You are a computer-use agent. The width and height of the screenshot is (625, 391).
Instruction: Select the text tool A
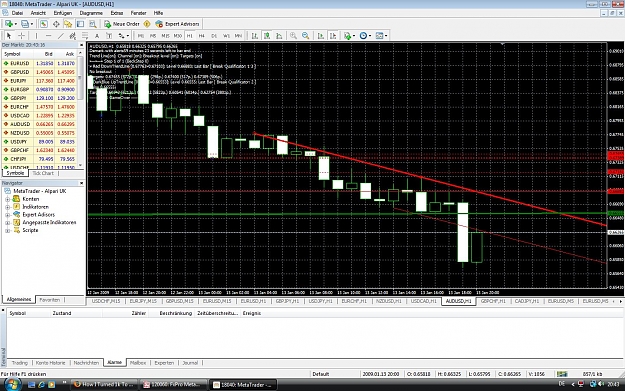pos(97,36)
